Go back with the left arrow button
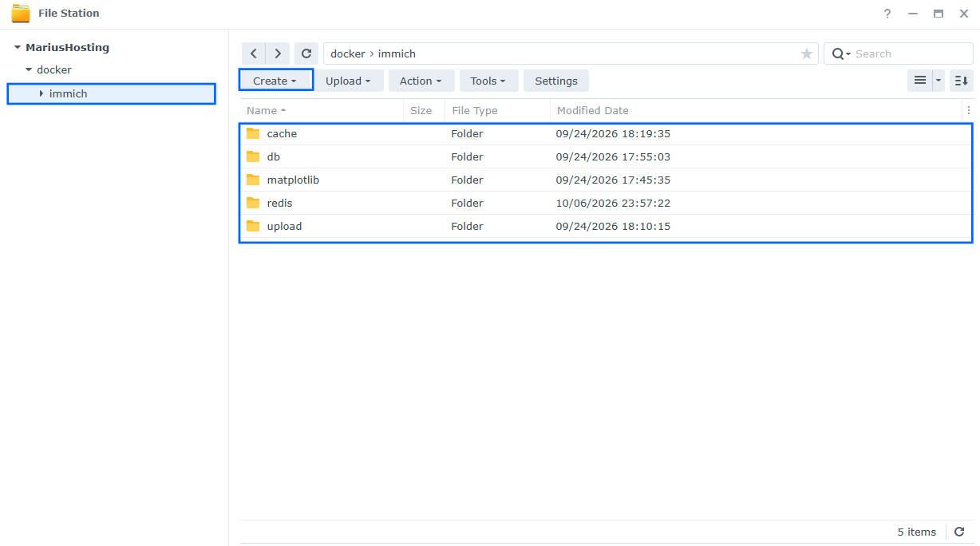 (254, 53)
